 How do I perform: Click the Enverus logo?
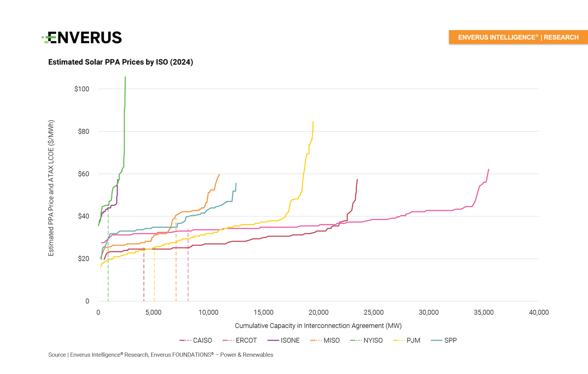82,38
